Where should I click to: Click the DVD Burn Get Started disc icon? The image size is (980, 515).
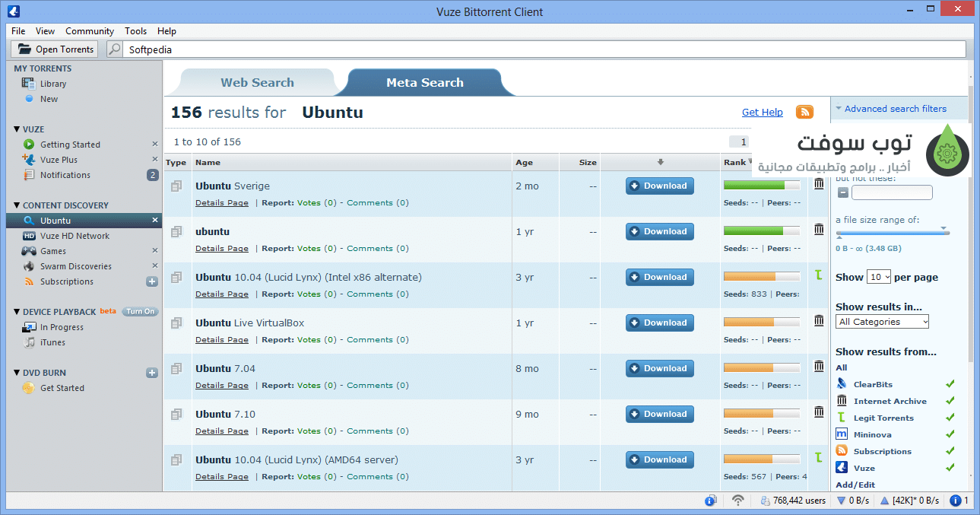(29, 388)
